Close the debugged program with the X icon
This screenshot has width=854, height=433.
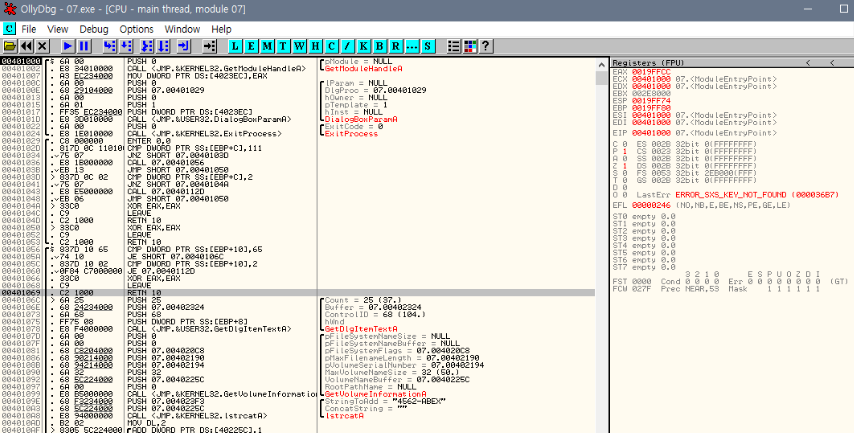tap(42, 46)
